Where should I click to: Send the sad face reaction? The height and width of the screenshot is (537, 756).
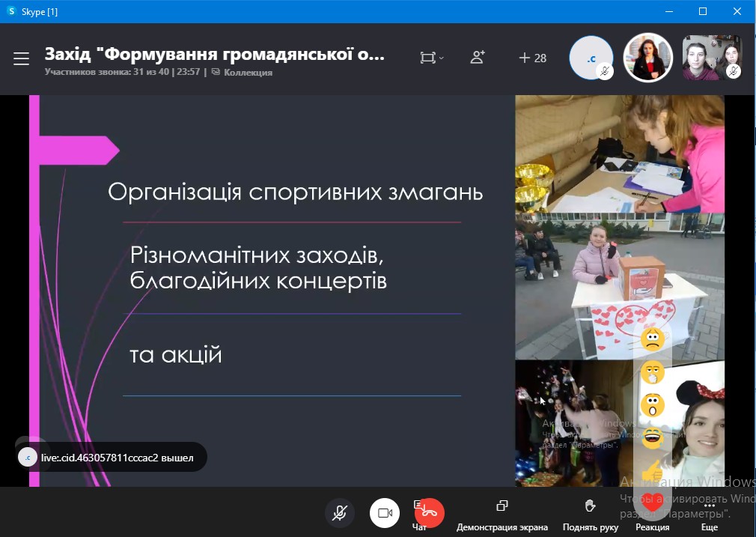[x=652, y=340]
